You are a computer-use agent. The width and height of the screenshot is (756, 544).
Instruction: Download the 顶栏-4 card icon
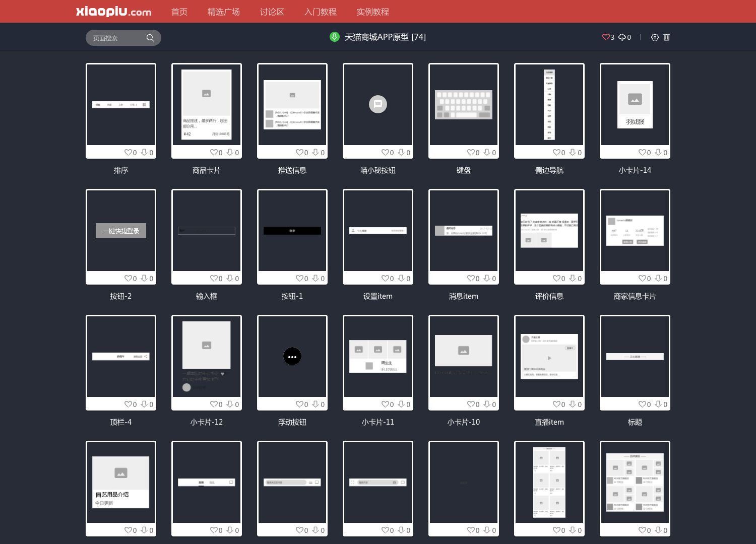click(x=144, y=404)
